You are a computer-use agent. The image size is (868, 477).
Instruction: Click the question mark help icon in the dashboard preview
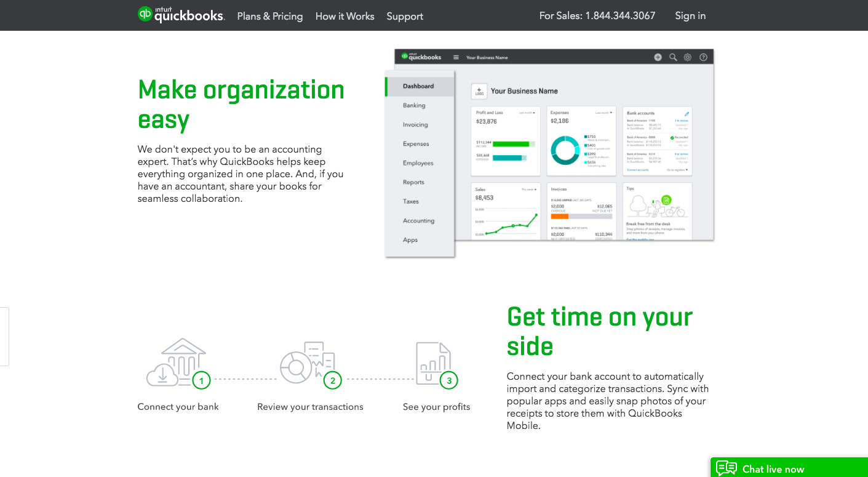(x=703, y=57)
